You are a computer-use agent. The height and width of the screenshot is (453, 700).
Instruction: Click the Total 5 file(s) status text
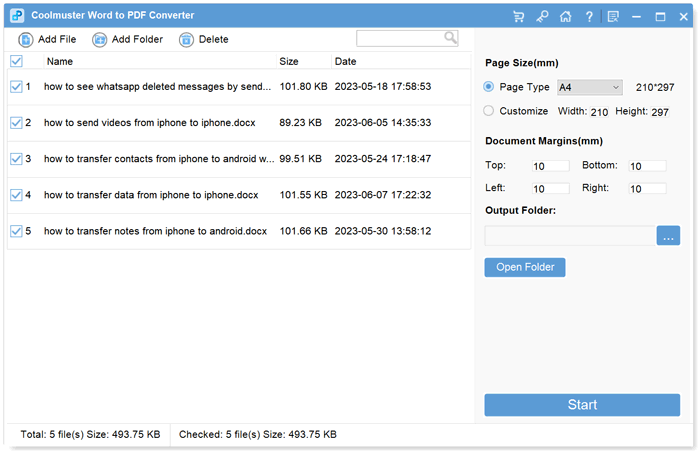tap(90, 435)
